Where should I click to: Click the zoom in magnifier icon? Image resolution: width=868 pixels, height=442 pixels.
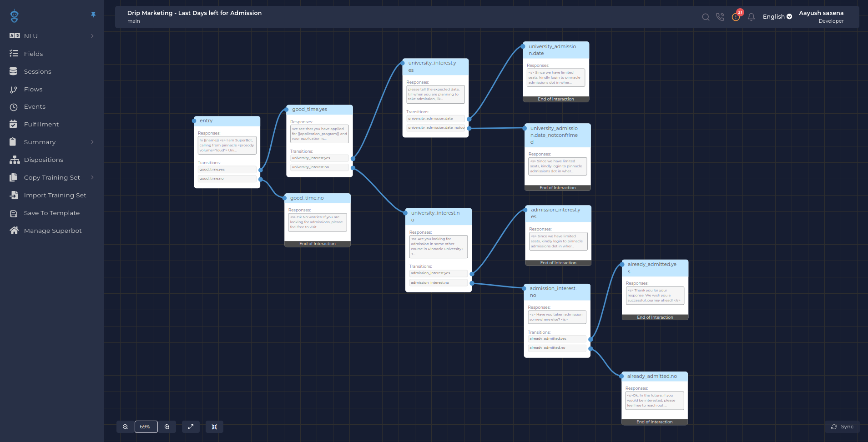(167, 427)
